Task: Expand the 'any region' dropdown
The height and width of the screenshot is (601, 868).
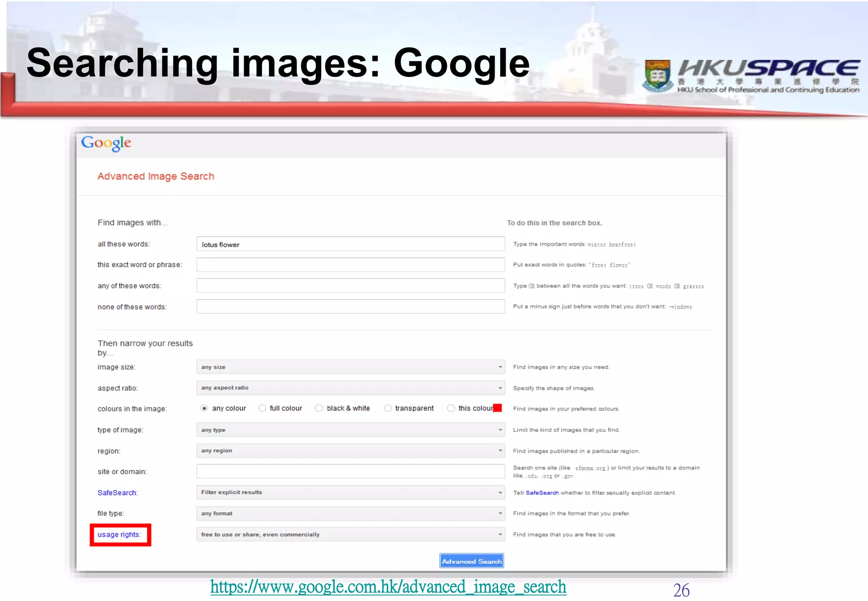Action: (x=351, y=451)
